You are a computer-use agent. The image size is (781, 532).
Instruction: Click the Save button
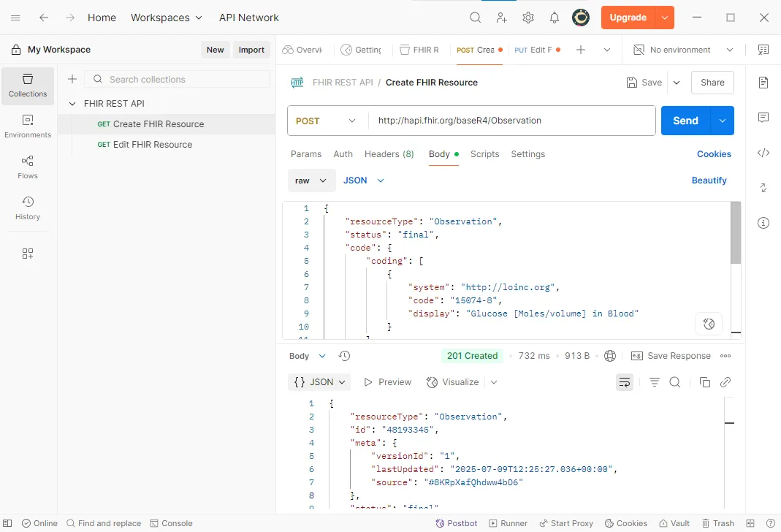coord(644,83)
